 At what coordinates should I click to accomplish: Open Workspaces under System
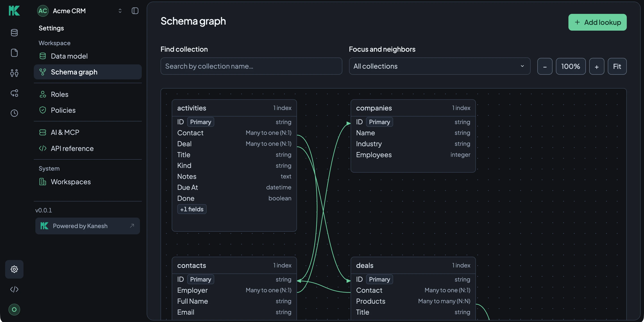(88, 182)
